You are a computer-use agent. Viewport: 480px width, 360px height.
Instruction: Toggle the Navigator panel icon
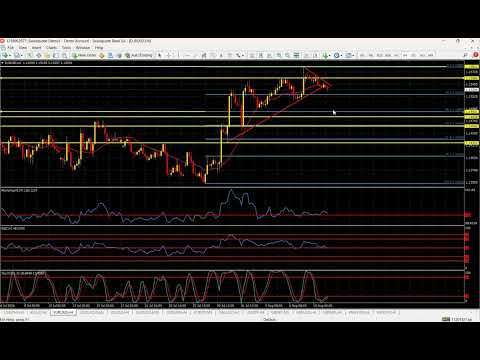pos(47,55)
